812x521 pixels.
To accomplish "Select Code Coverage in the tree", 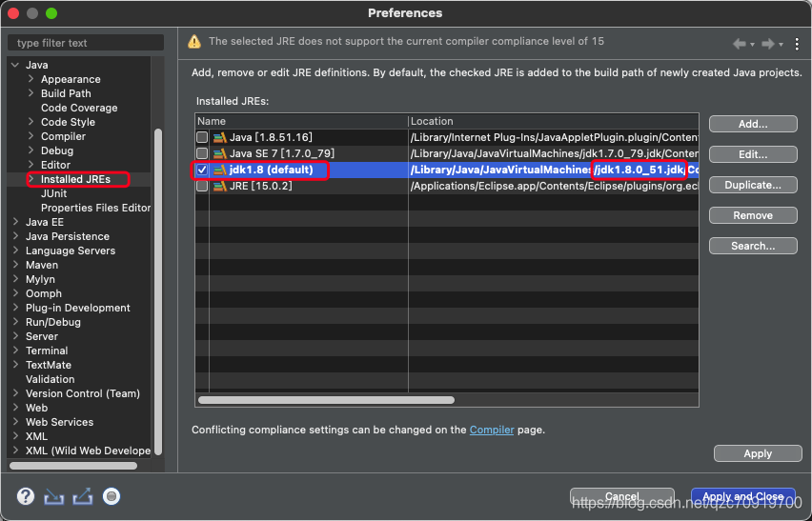I will [79, 108].
